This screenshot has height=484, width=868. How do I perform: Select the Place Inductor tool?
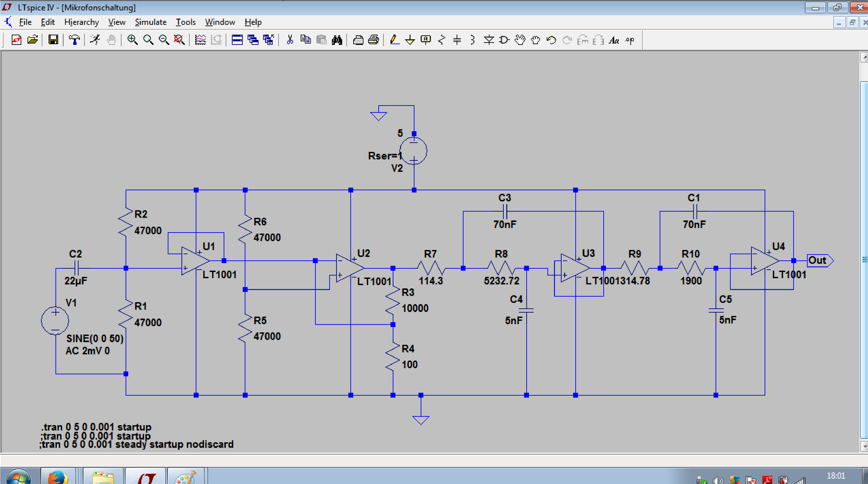pos(472,40)
